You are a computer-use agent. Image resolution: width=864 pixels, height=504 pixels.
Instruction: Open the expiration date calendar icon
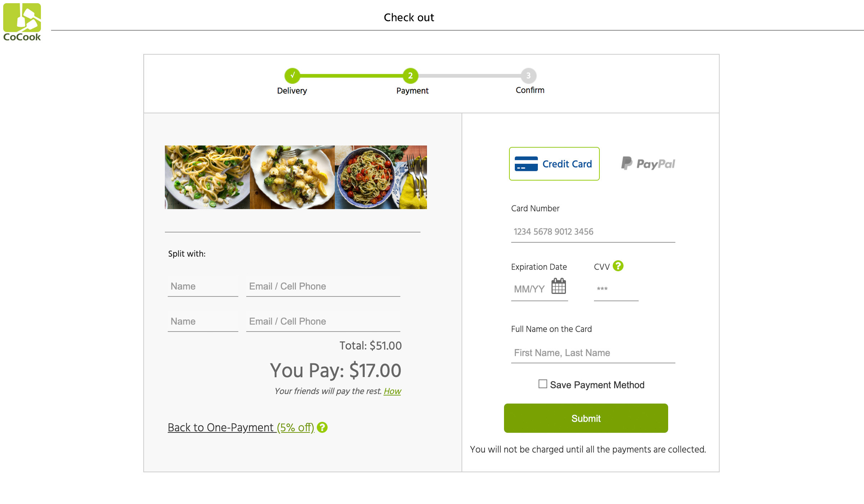click(558, 286)
